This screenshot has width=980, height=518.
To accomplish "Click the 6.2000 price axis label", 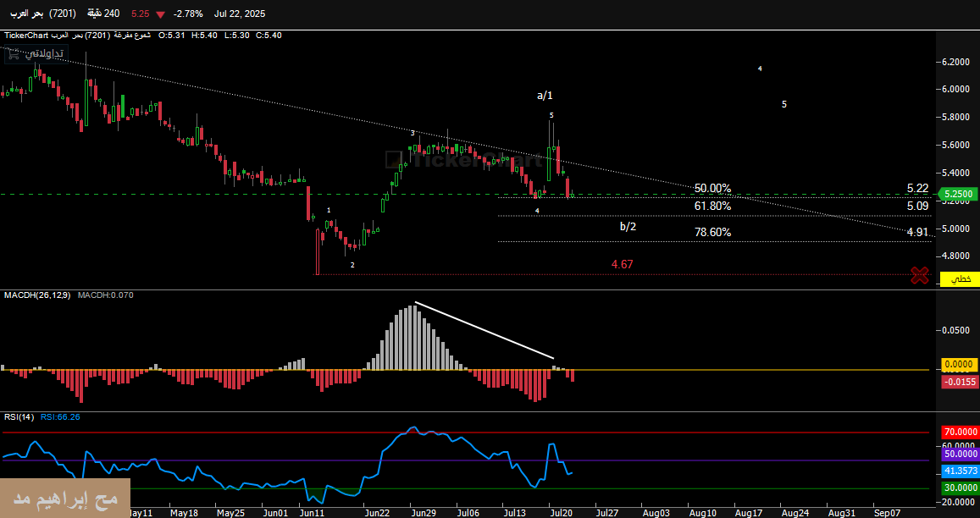I will coord(955,62).
